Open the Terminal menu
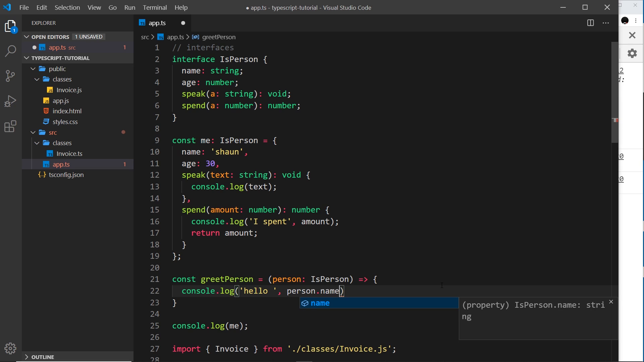644x362 pixels. pos(155,7)
